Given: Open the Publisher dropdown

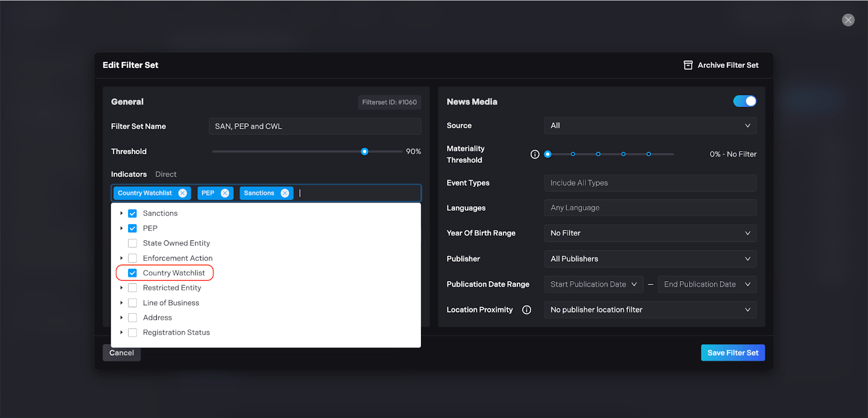Looking at the screenshot, I should click(x=650, y=259).
